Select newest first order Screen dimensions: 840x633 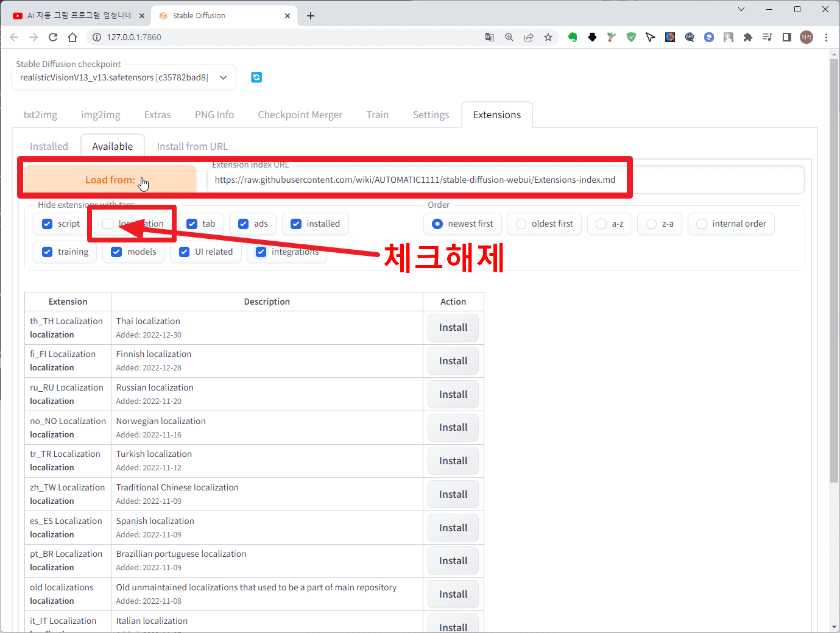(437, 224)
